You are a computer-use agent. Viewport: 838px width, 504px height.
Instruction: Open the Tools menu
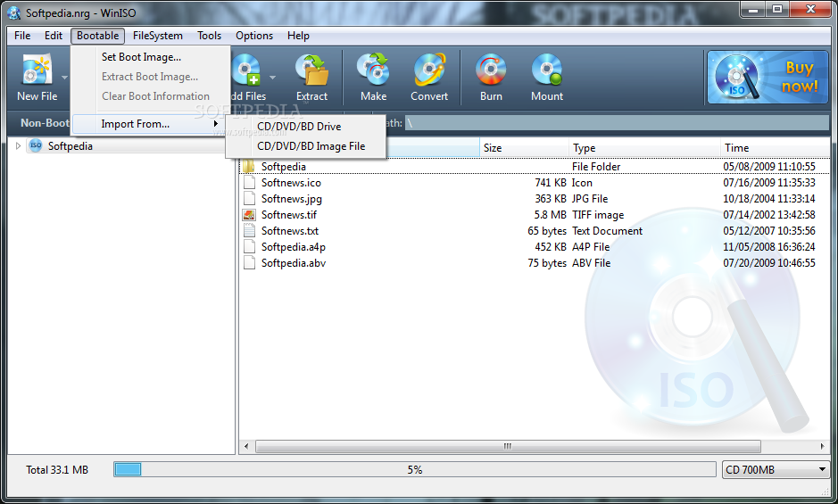click(209, 36)
